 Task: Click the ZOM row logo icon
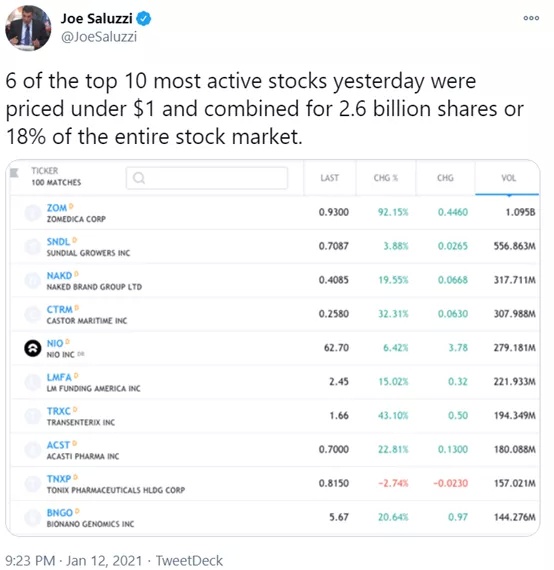tap(33, 213)
